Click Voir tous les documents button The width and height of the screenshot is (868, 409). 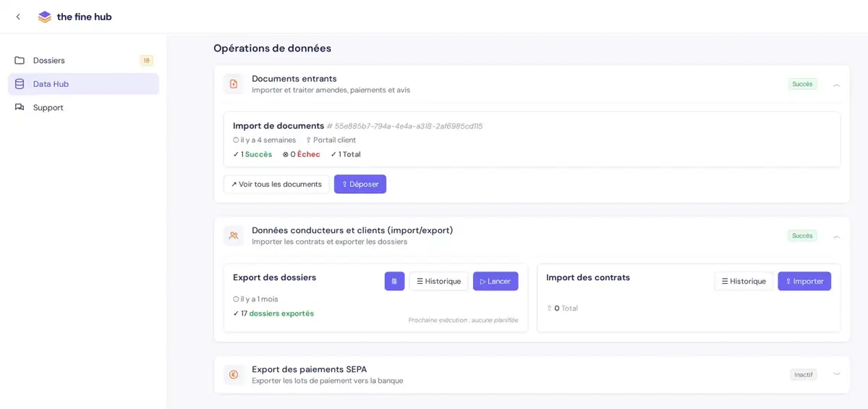[x=276, y=184]
